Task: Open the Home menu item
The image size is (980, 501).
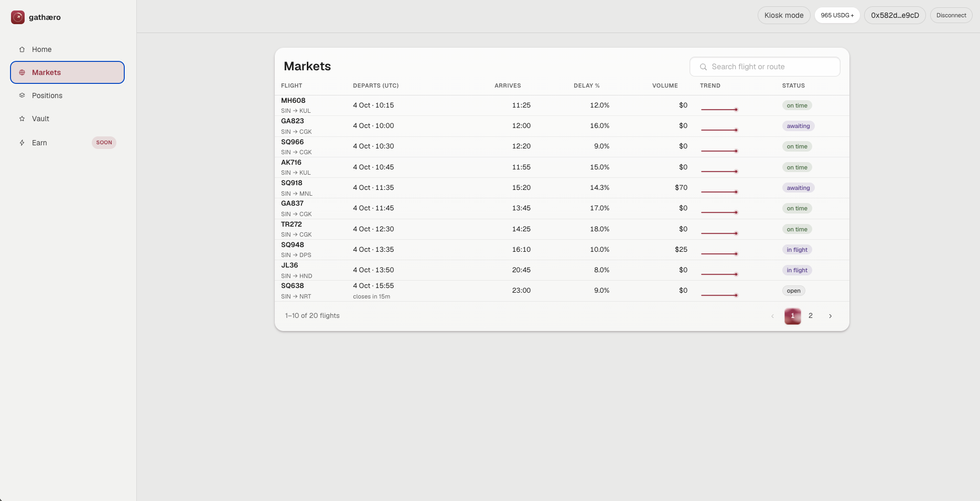Action: [67, 49]
